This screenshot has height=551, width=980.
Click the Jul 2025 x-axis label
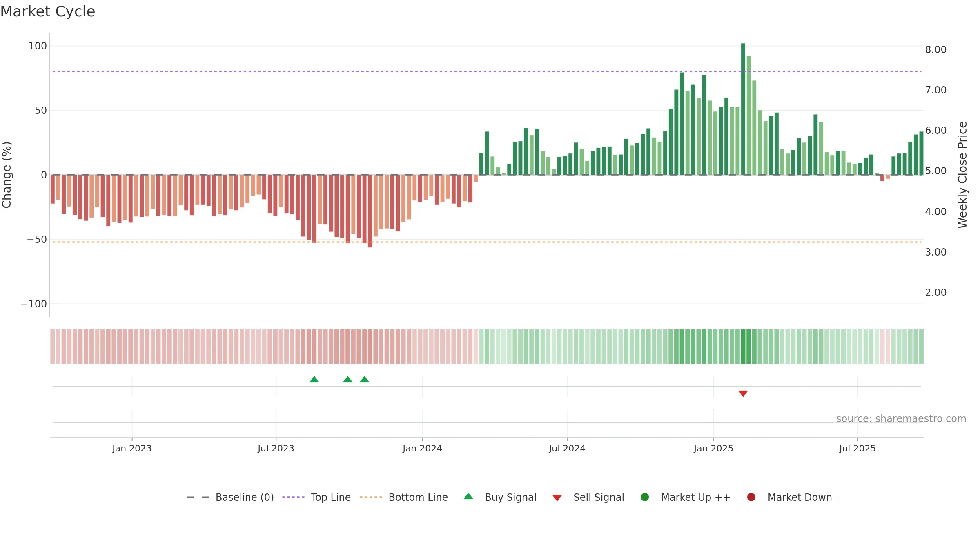coord(857,449)
